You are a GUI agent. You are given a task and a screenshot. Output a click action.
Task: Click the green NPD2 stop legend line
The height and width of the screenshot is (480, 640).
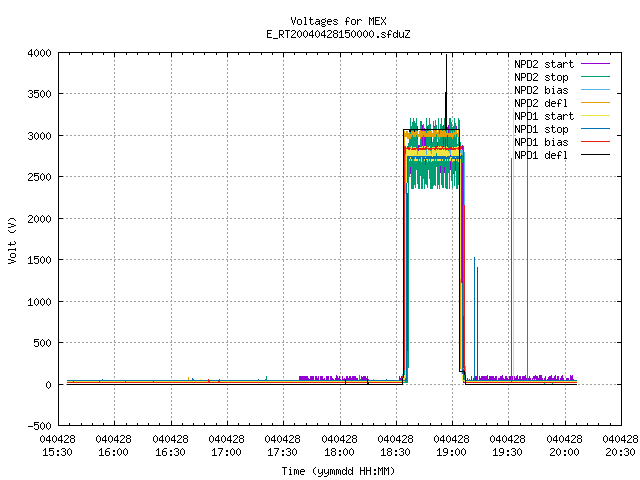595,77
